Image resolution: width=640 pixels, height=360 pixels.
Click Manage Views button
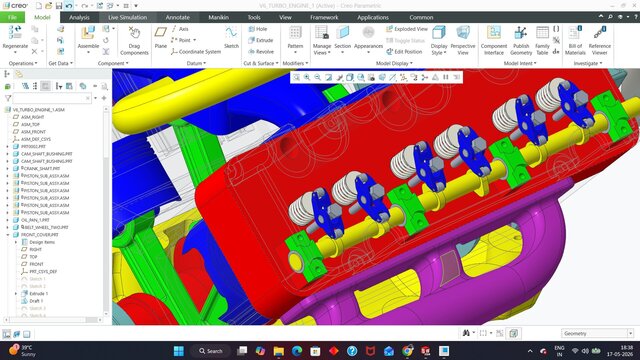pyautogui.click(x=322, y=40)
